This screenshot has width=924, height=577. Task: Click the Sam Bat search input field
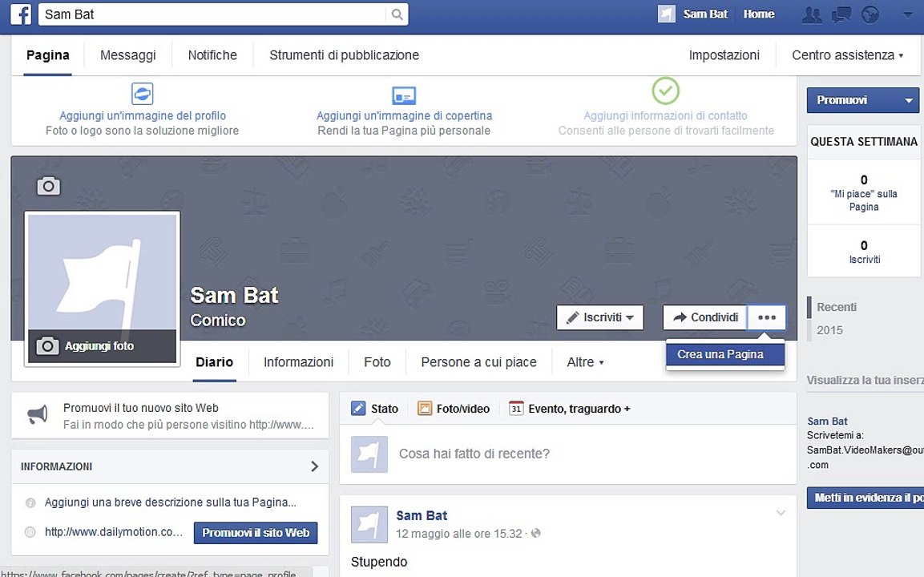point(212,14)
